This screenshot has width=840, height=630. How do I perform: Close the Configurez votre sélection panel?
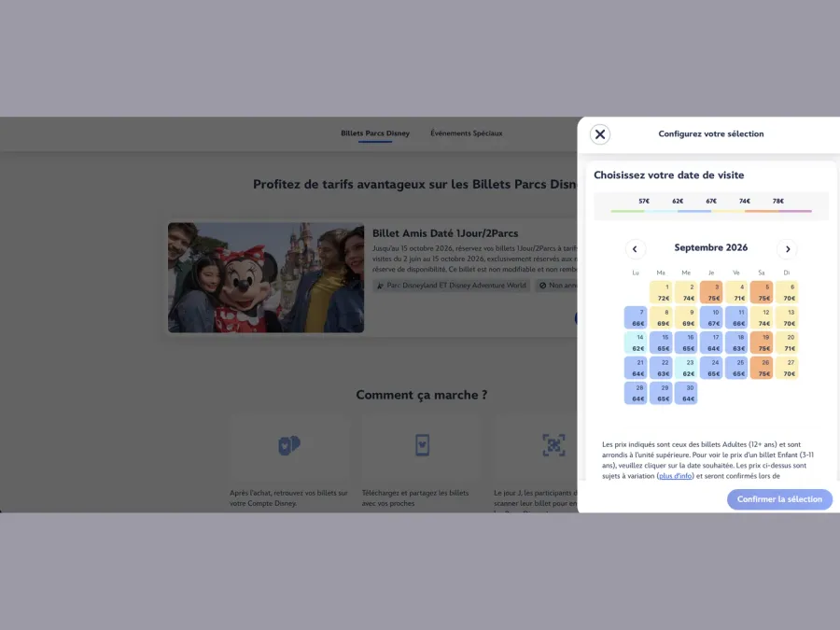pos(600,133)
